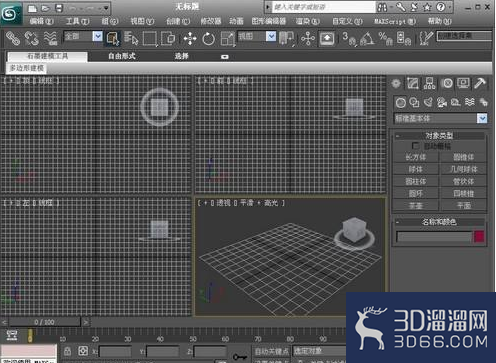496x363 pixels.
Task: Click the 球体 sphere button
Action: point(416,169)
